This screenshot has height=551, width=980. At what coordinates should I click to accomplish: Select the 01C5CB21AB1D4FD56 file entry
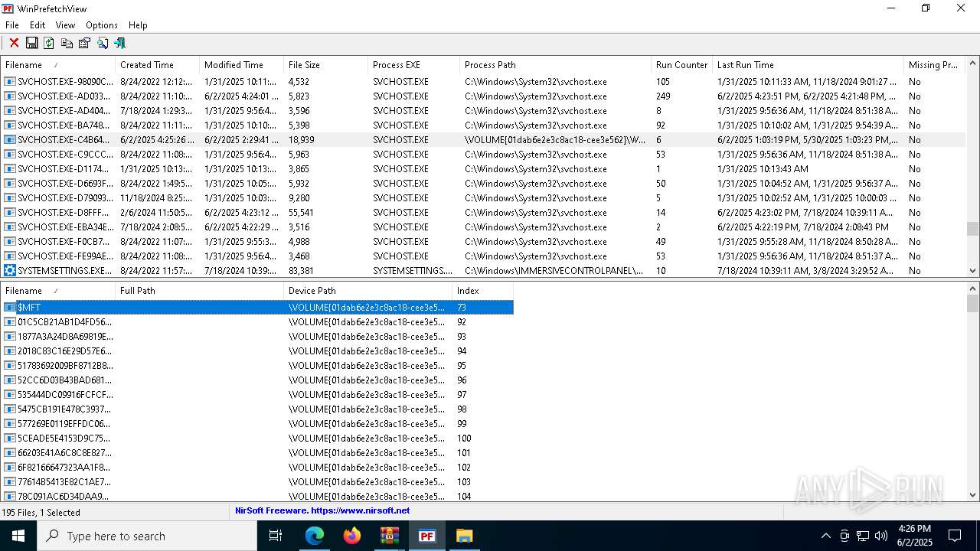257,322
